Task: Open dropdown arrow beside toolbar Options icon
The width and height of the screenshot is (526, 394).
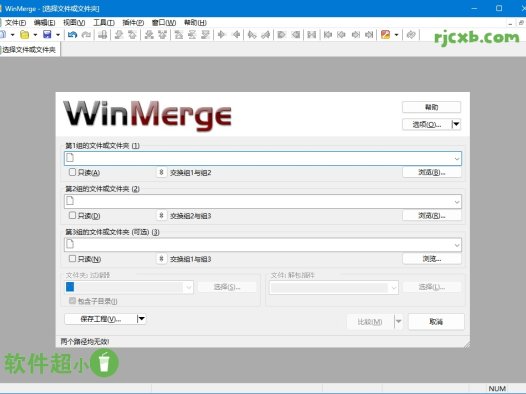Action: 396,35
